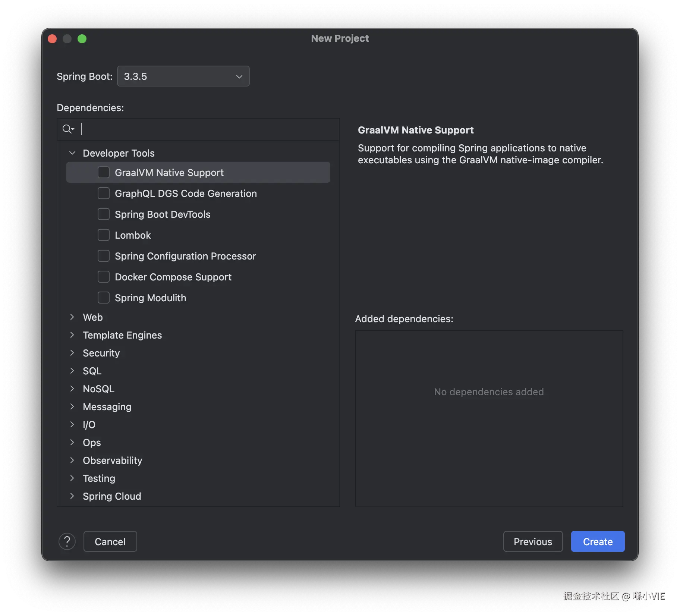The width and height of the screenshot is (680, 616).
Task: Collapse the Developer Tools category
Action: [72, 153]
